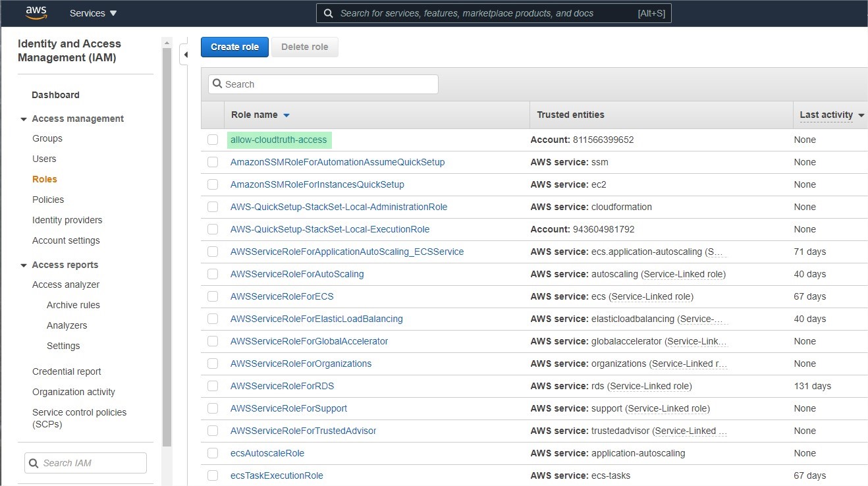Select the AWSServiceRoleForRDS checkbox
Image resolution: width=868 pixels, height=486 pixels.
[x=213, y=386]
